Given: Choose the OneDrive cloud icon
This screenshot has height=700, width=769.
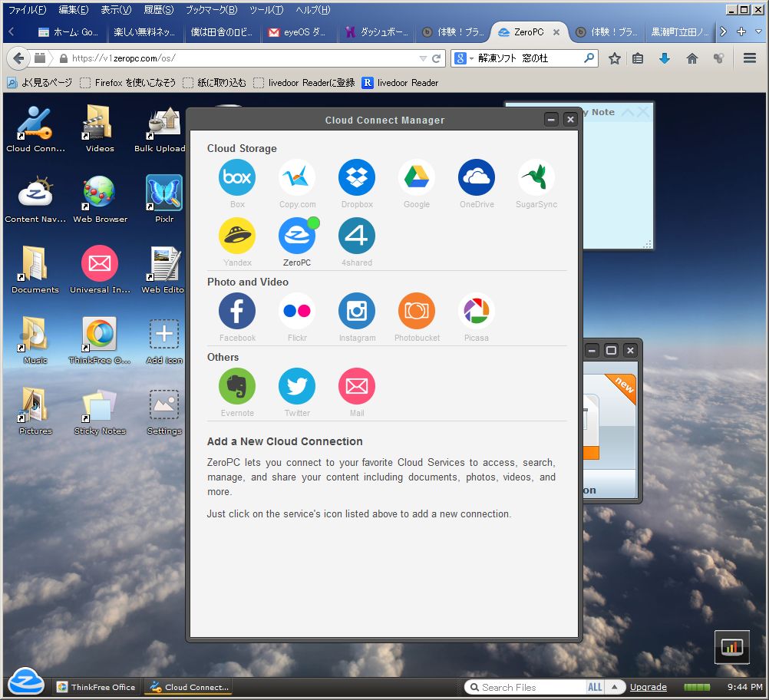Looking at the screenshot, I should pyautogui.click(x=476, y=177).
